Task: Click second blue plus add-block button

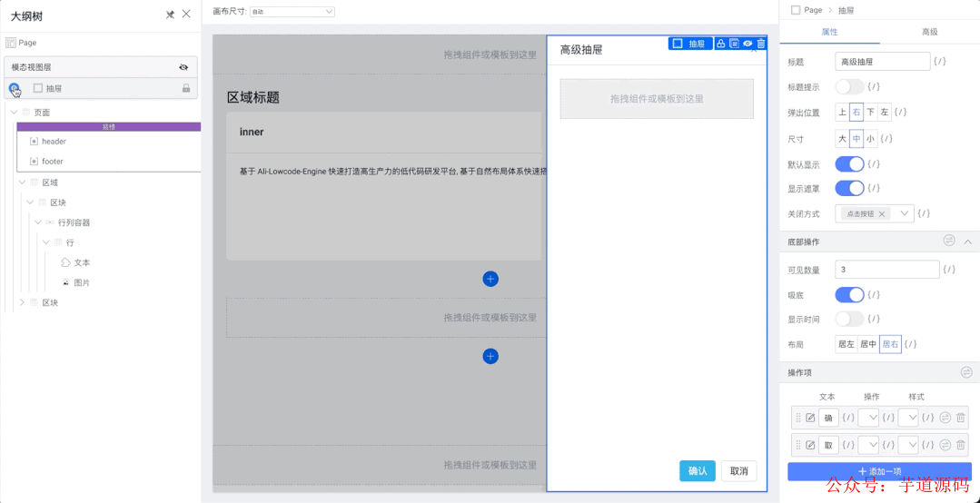Action: click(x=490, y=356)
